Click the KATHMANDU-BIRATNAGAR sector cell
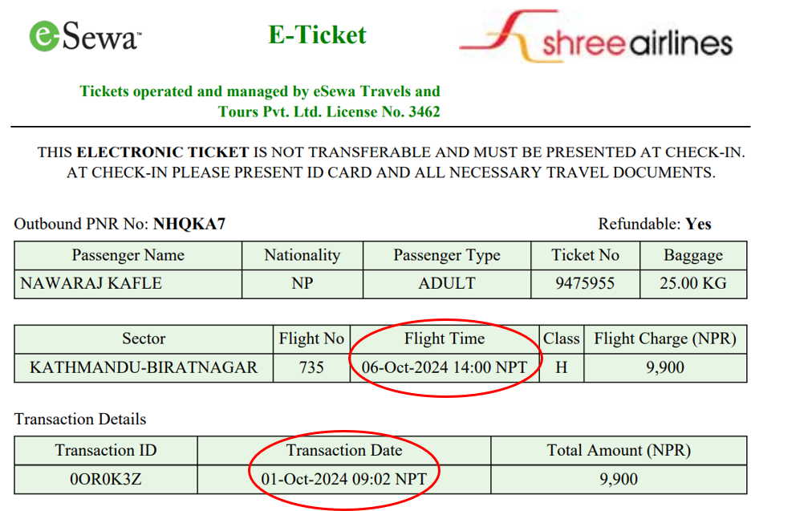 (144, 367)
